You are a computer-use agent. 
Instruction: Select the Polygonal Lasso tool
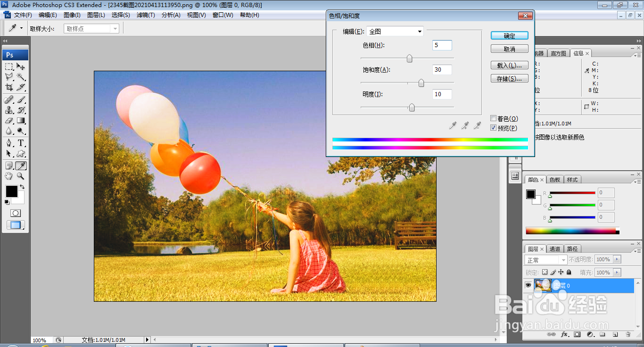(x=9, y=77)
